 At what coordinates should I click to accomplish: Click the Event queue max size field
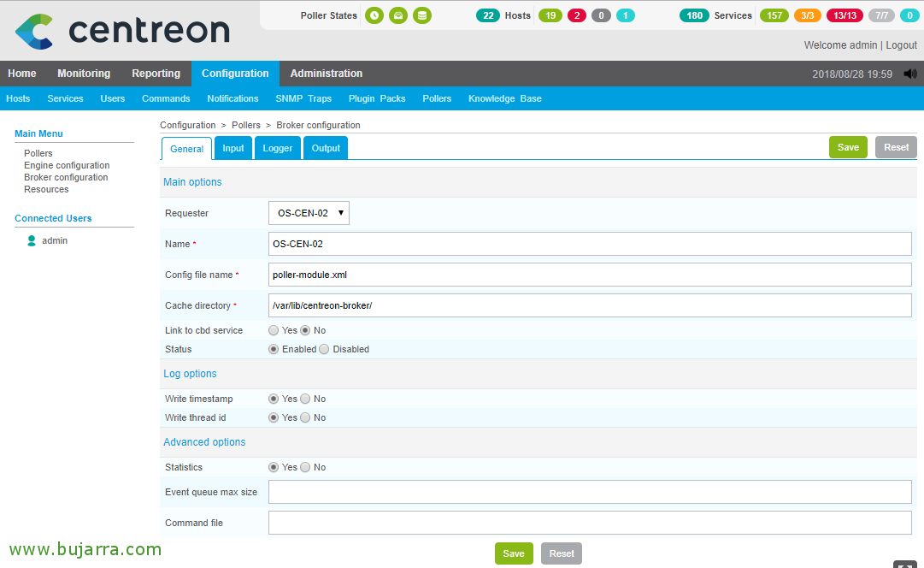click(x=590, y=492)
